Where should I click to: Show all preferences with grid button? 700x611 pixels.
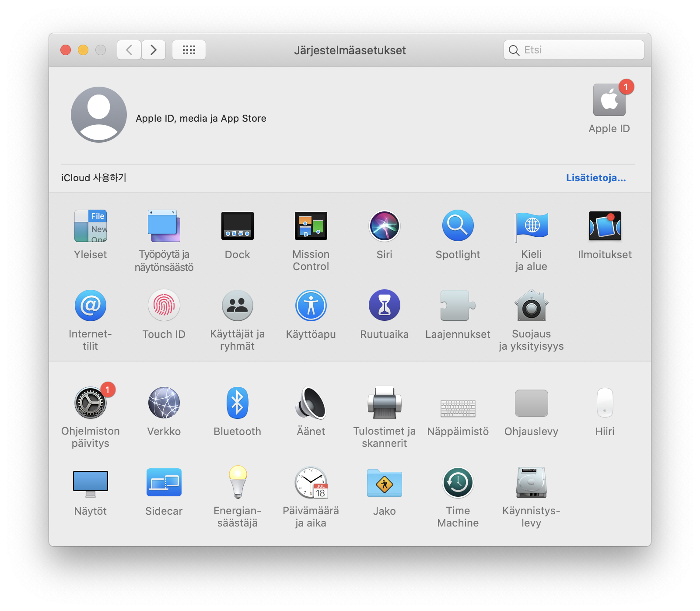189,50
